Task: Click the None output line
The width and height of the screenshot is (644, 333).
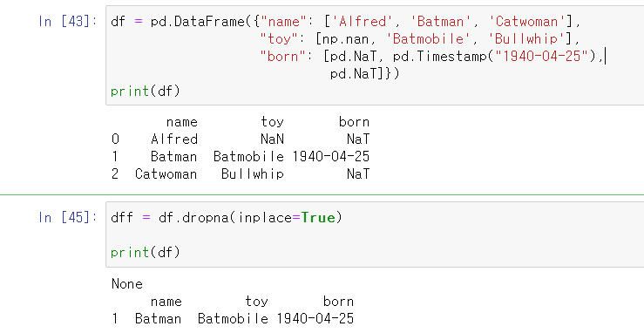Action: point(127,283)
